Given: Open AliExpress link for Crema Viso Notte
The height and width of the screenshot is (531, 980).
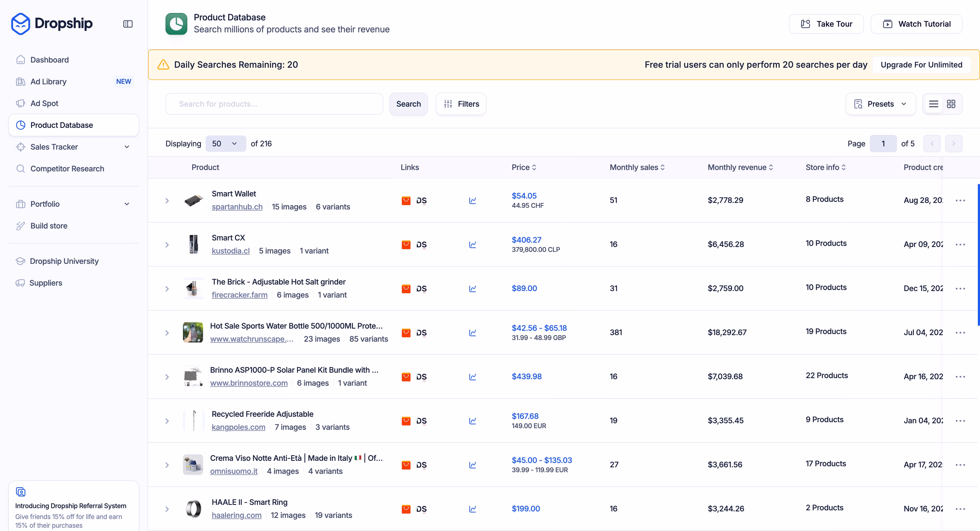Looking at the screenshot, I should (406, 465).
